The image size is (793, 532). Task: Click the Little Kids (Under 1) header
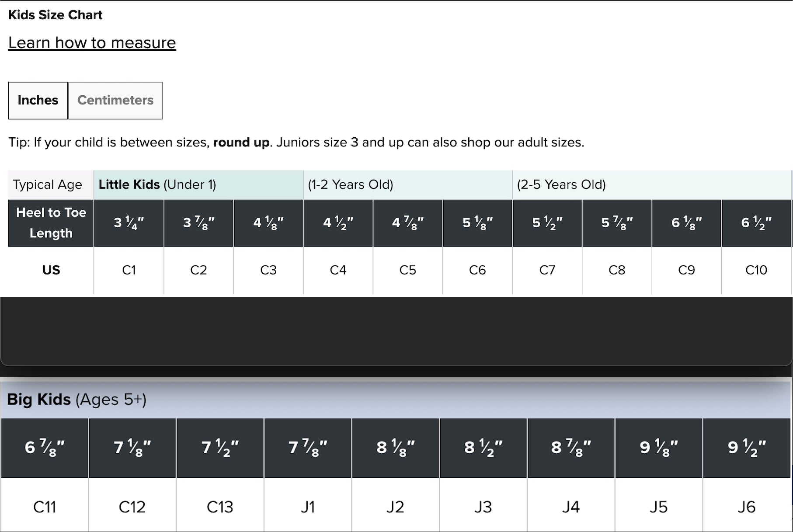[157, 185]
